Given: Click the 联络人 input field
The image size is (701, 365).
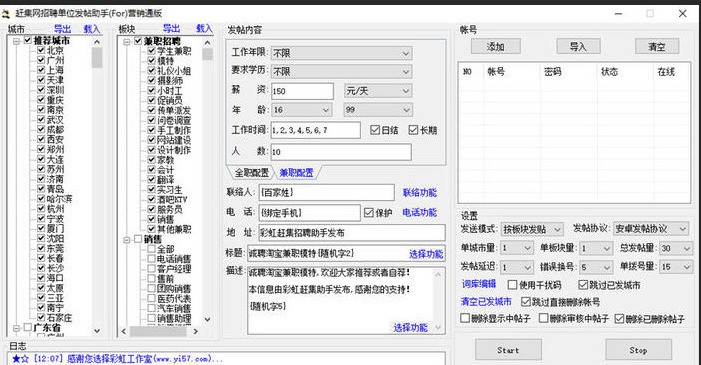Looking at the screenshot, I should pyautogui.click(x=326, y=193).
